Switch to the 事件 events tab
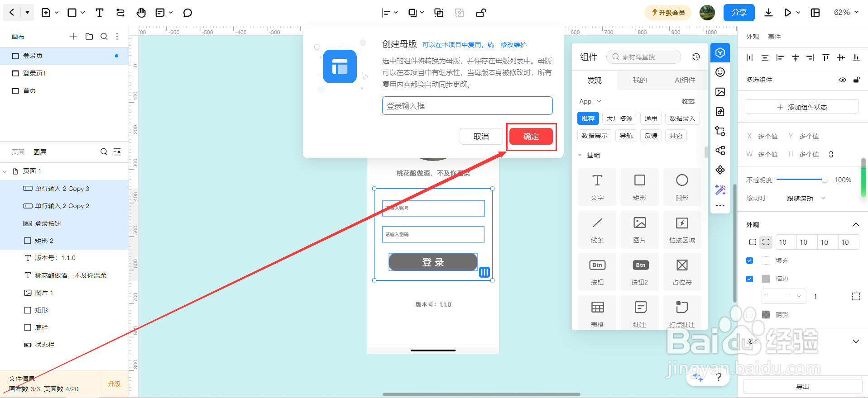 [774, 37]
